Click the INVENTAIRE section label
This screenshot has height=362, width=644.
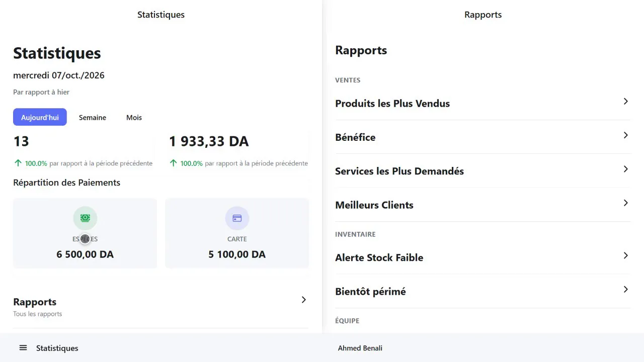point(355,234)
